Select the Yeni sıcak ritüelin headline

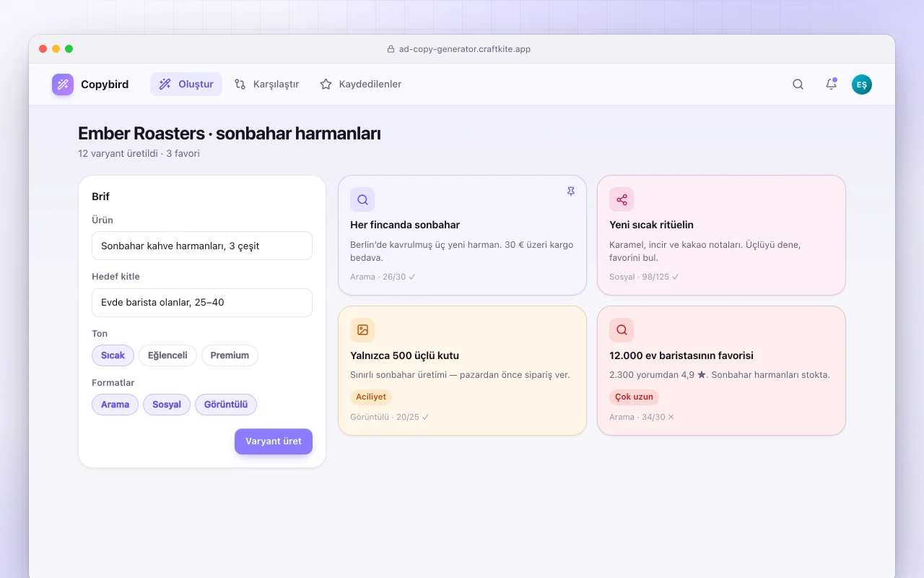(x=651, y=225)
